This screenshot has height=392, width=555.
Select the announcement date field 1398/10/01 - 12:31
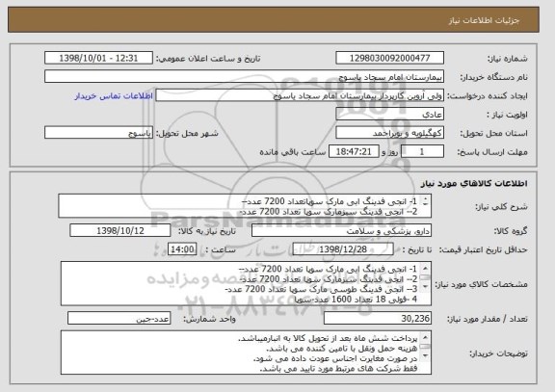(x=98, y=58)
